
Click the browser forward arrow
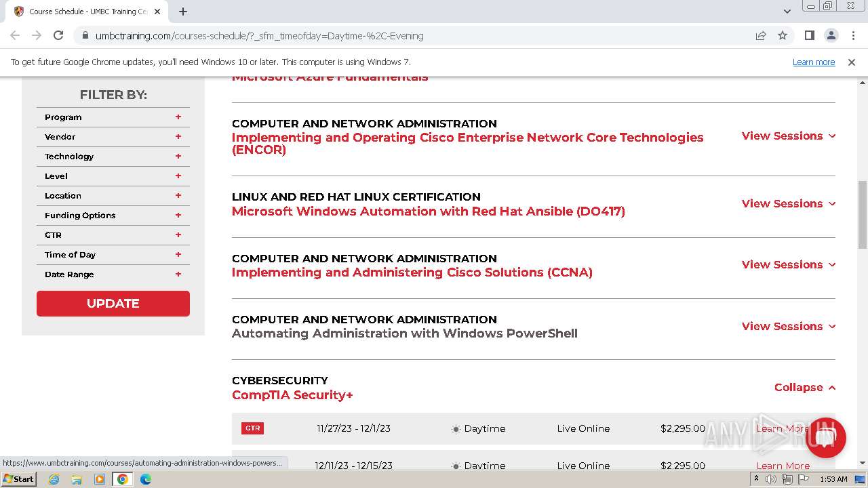(37, 36)
